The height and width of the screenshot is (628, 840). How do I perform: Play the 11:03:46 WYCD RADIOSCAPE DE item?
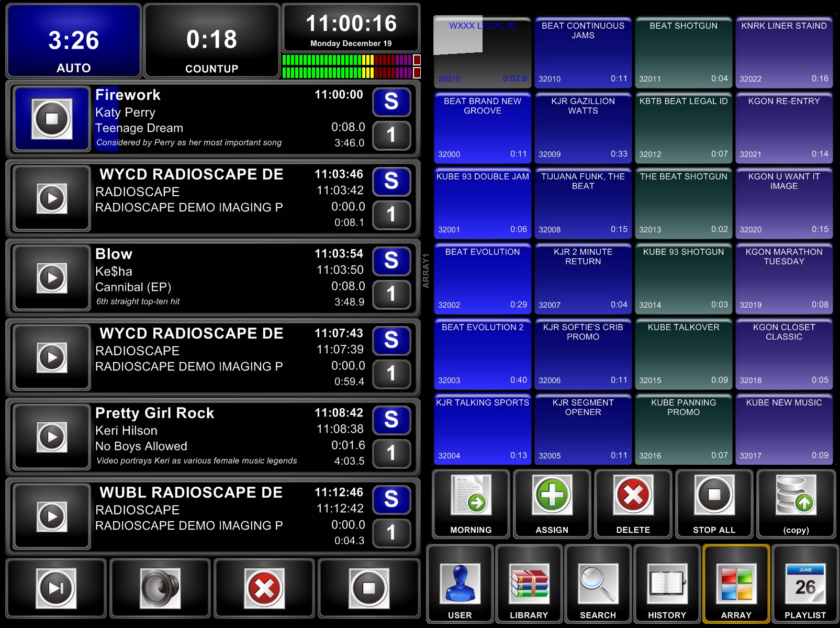pyautogui.click(x=52, y=198)
